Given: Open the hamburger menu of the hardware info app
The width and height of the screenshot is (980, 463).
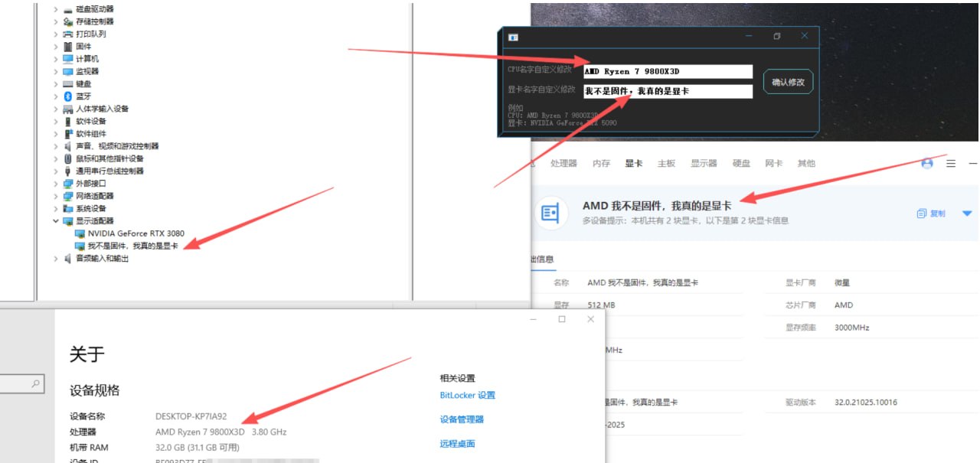Looking at the screenshot, I should 950,163.
